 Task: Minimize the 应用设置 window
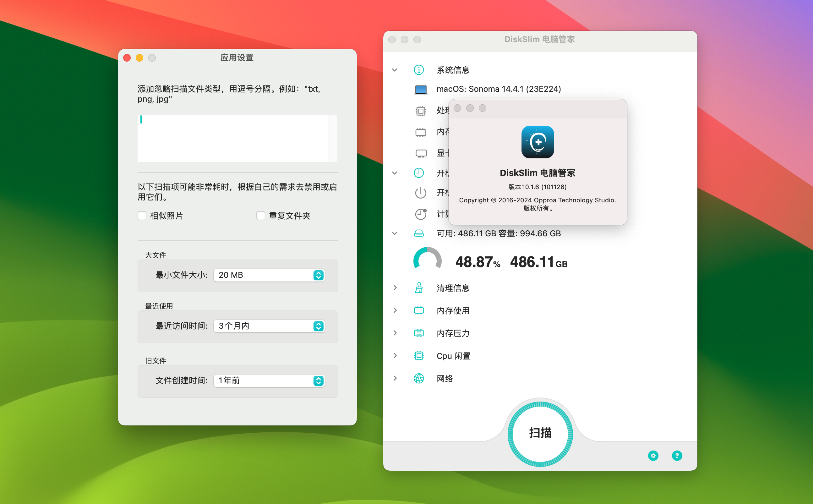pos(139,58)
